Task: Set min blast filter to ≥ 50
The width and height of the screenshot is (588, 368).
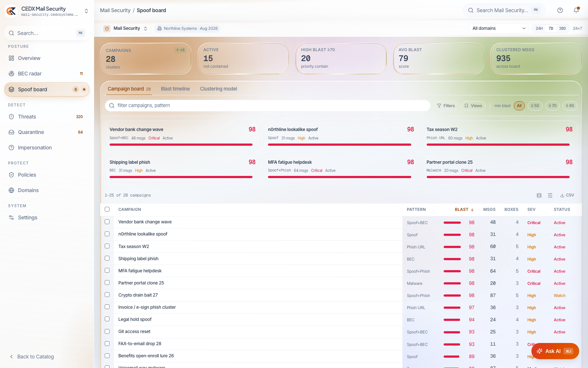Action: (x=535, y=106)
